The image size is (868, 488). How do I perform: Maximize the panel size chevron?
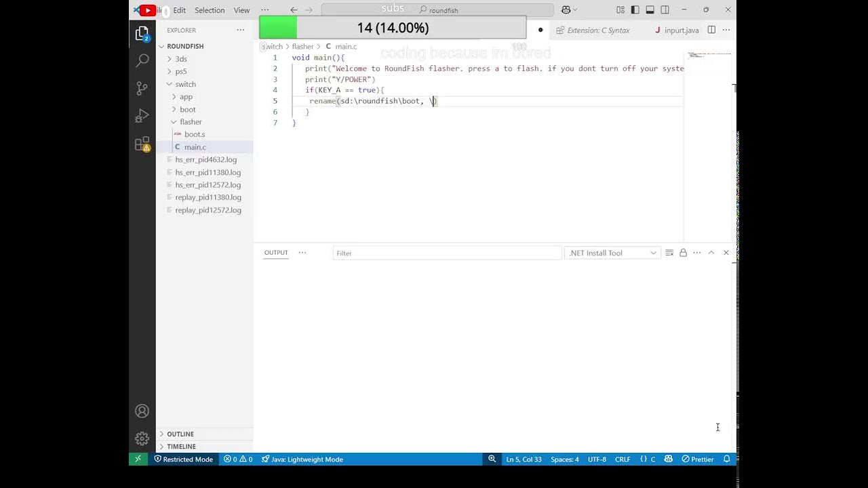[711, 253]
